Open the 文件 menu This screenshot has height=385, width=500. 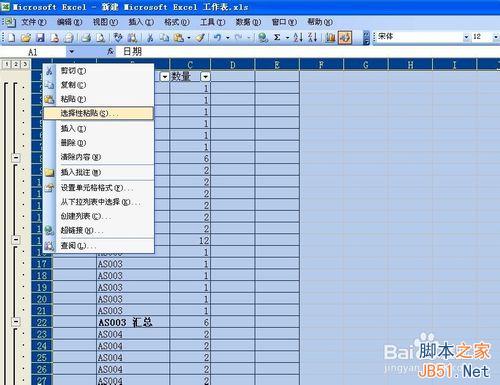(33, 22)
